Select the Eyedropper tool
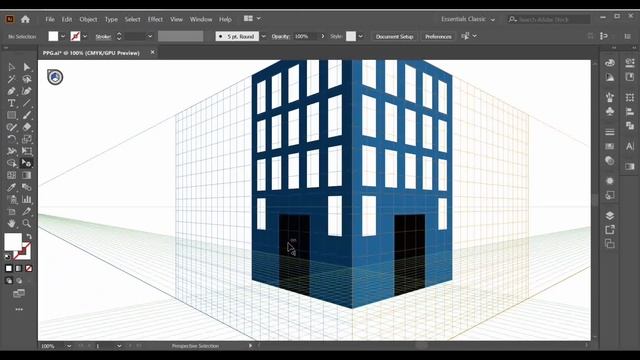 11,187
